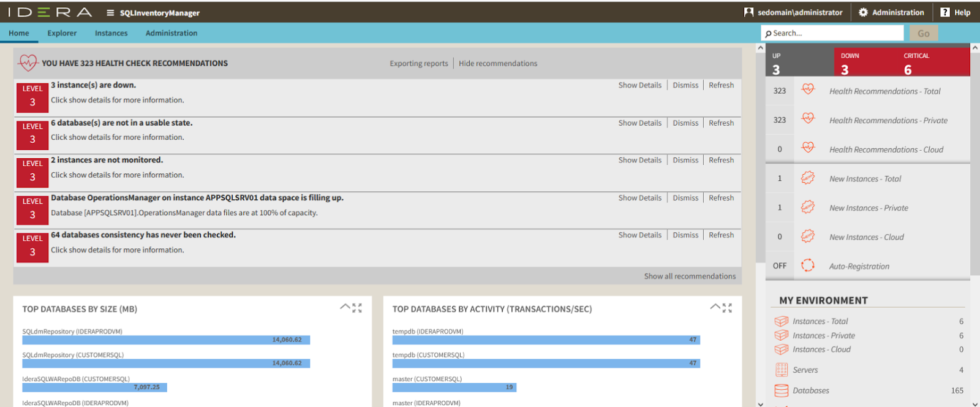Select the UP 3 status tile
Image resolution: width=980 pixels, height=407 pixels.
(x=799, y=63)
